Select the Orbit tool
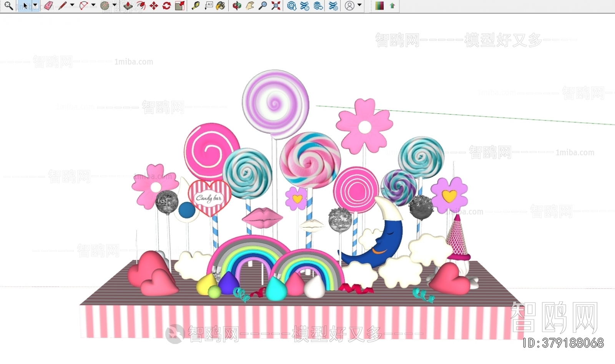The image size is (615, 364). click(x=237, y=6)
